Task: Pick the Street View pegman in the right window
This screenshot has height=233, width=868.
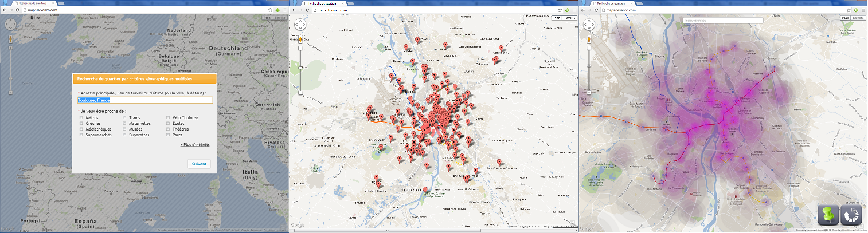Action: pos(589,39)
